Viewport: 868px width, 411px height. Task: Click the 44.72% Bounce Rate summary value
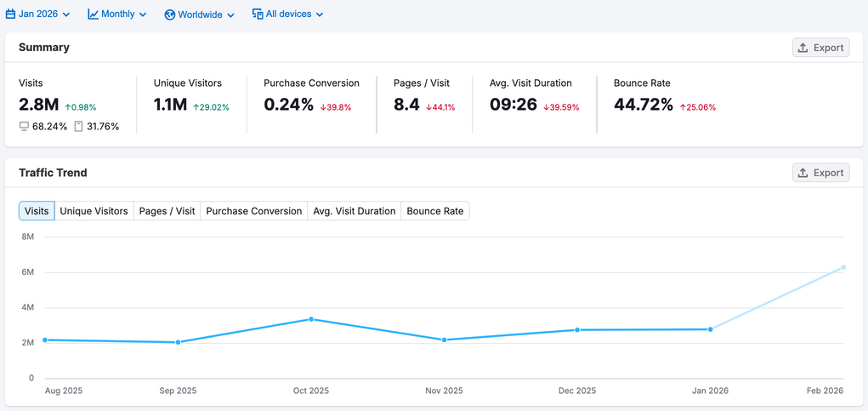point(644,105)
